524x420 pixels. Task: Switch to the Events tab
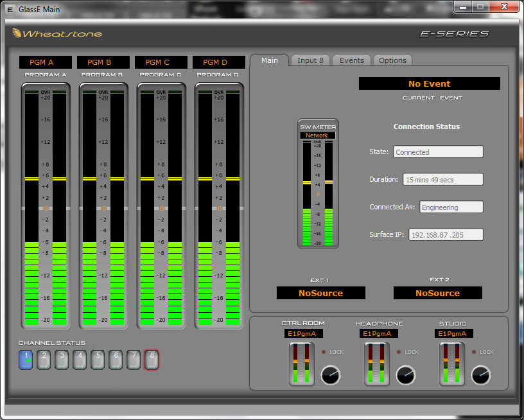(x=351, y=60)
